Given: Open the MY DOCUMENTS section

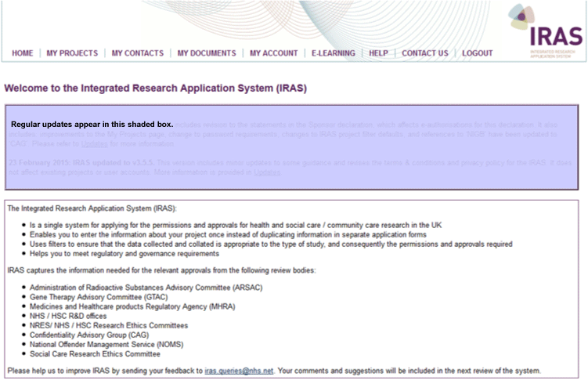Looking at the screenshot, I should tap(206, 53).
